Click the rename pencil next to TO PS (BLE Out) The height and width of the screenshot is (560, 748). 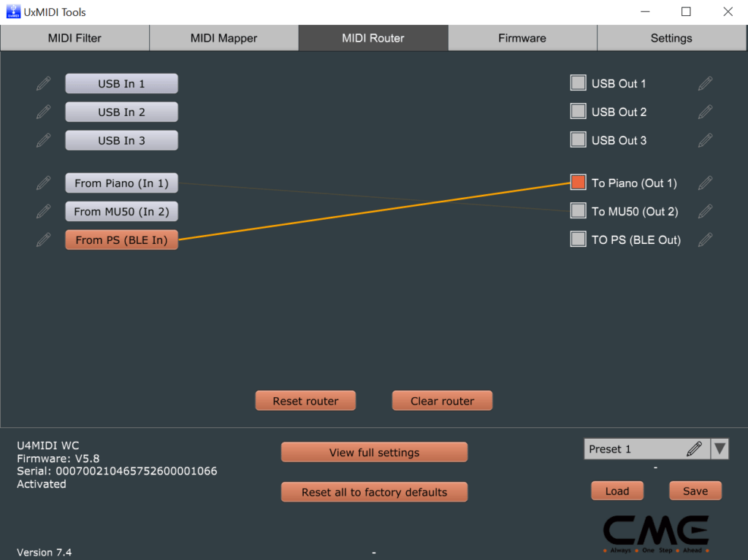(x=705, y=239)
